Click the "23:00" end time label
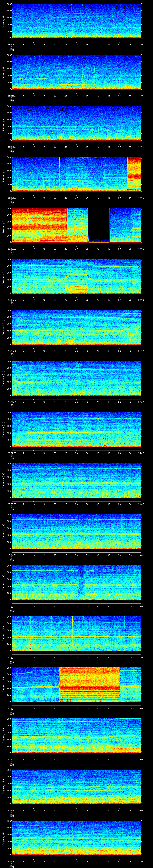Screen dimensions: 153x868 click(141, 453)
